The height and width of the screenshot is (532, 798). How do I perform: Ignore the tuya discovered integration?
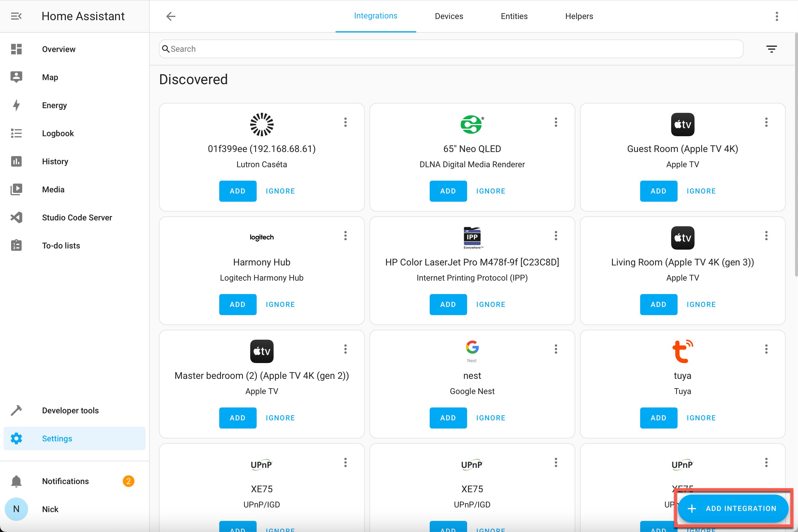tap(701, 418)
